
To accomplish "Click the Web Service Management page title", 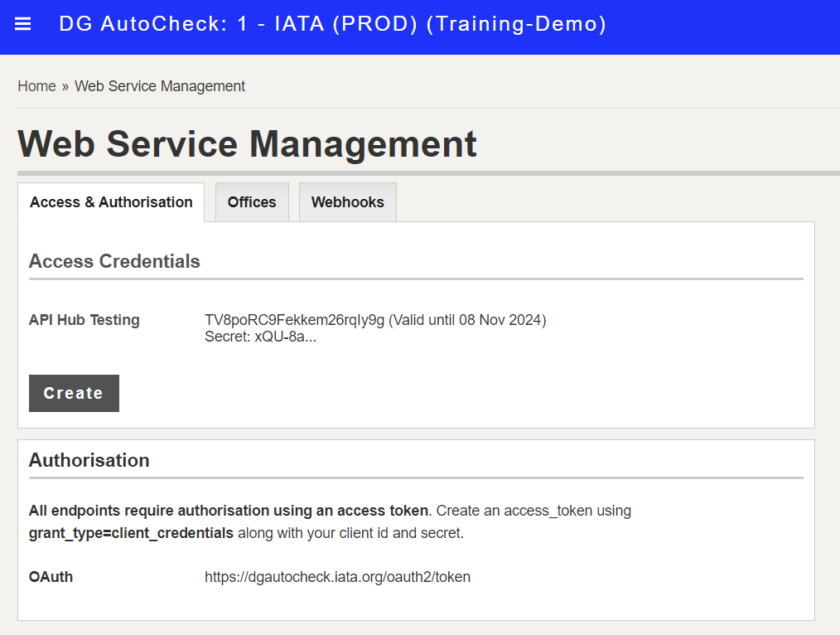I will click(x=247, y=143).
